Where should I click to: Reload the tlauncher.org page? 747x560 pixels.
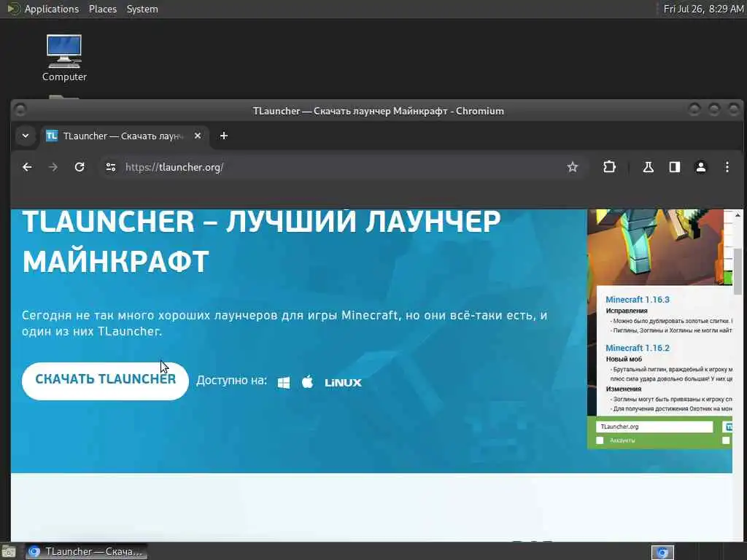(80, 167)
